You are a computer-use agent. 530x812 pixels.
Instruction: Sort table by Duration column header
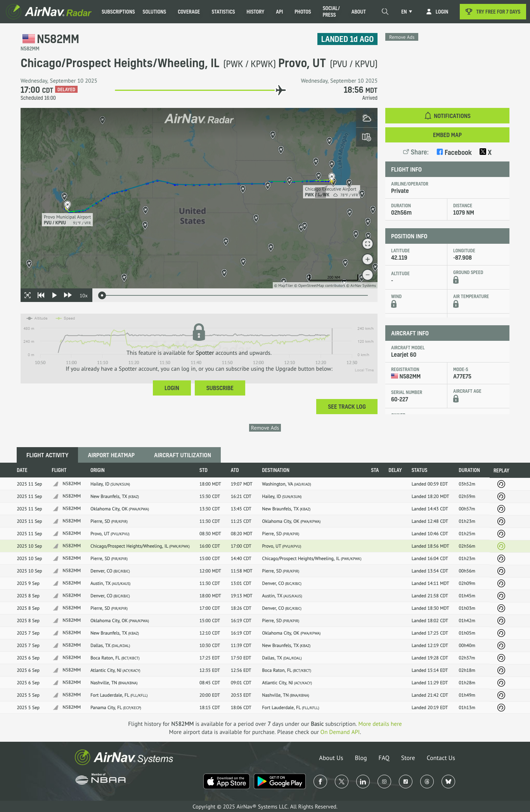click(469, 470)
